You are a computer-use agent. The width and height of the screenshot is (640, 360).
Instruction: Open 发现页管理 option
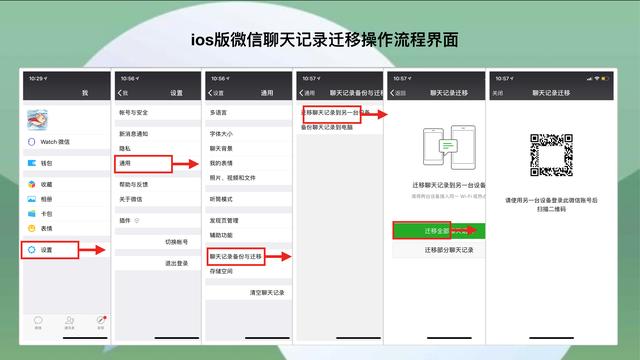[249, 220]
